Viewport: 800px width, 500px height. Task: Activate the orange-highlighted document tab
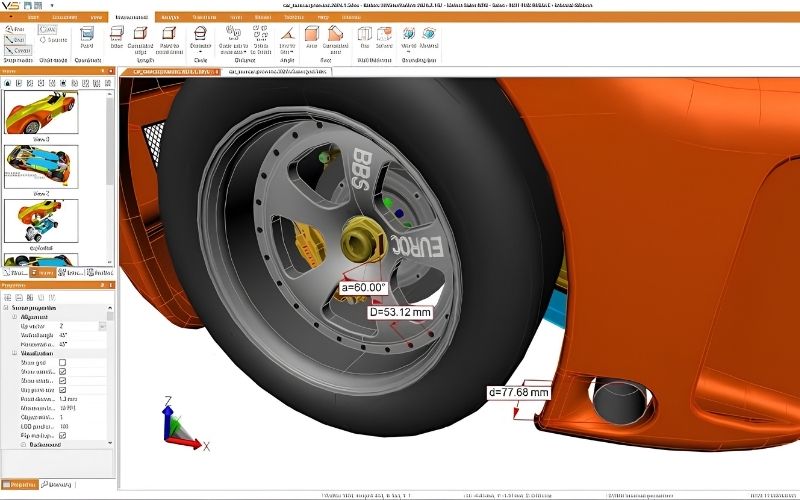click(x=170, y=72)
